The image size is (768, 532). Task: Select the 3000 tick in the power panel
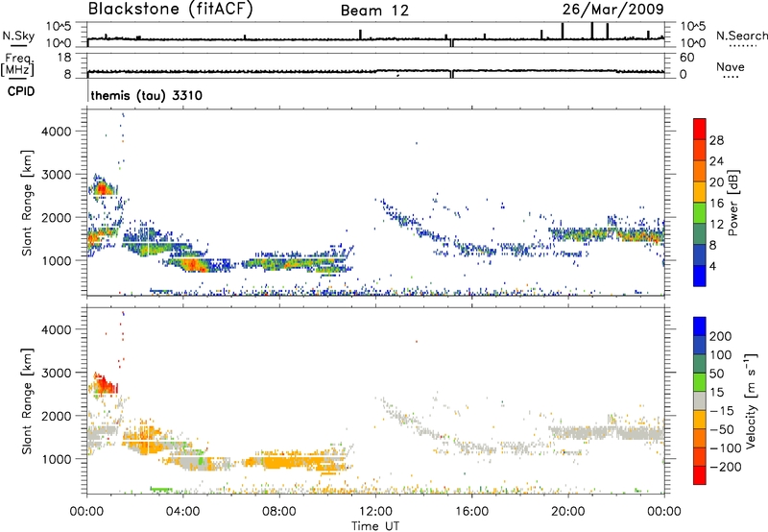[56, 175]
